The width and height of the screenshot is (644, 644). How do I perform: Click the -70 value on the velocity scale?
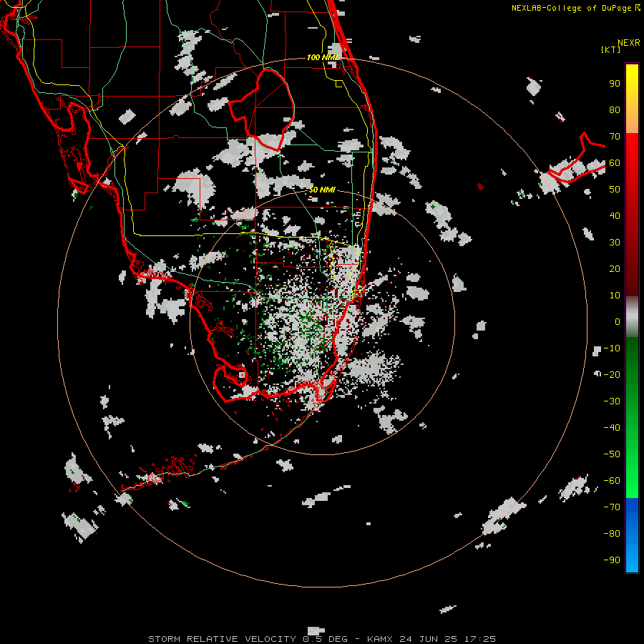612,507
